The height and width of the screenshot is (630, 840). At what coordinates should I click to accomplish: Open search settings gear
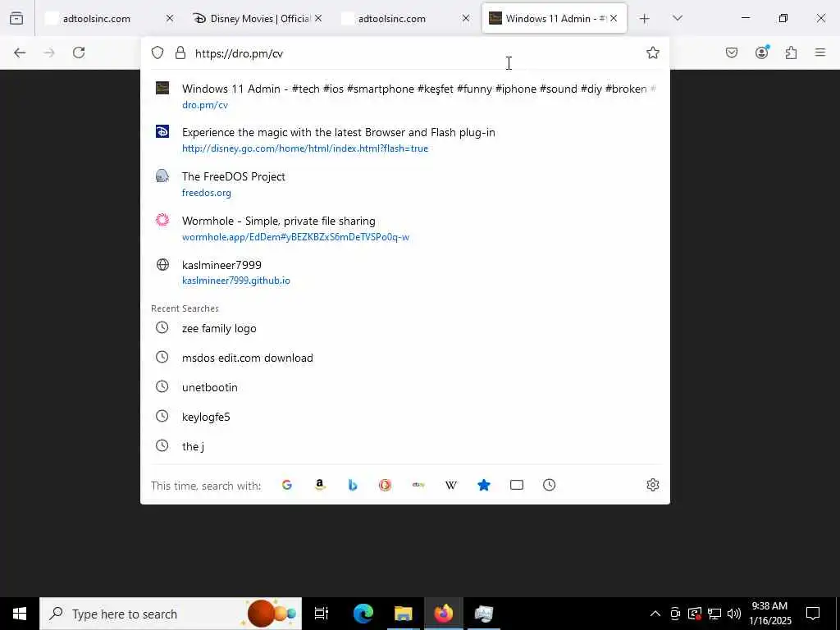click(652, 485)
